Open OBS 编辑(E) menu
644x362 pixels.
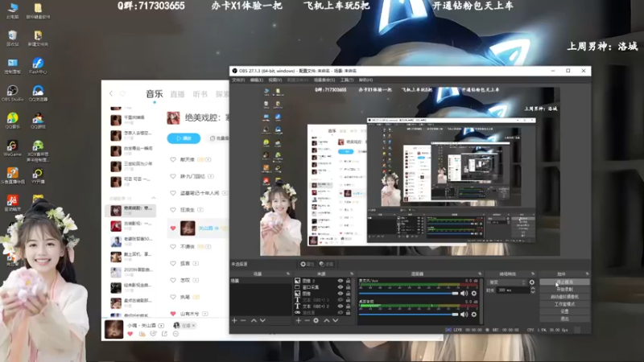coord(257,80)
